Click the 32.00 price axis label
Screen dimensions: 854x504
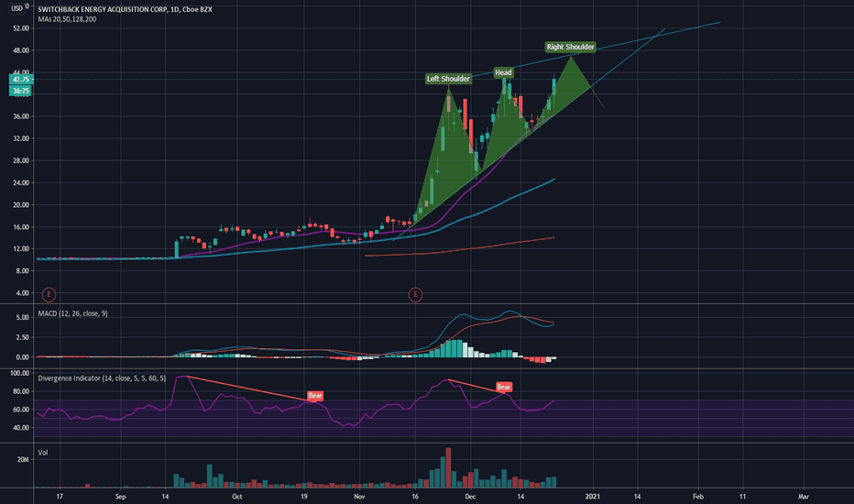[x=21, y=138]
